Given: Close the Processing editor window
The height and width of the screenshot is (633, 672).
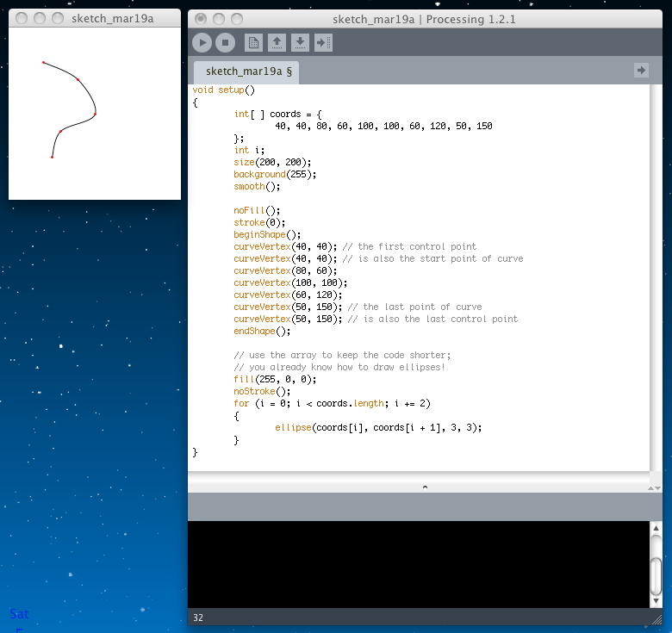Looking at the screenshot, I should [201, 18].
